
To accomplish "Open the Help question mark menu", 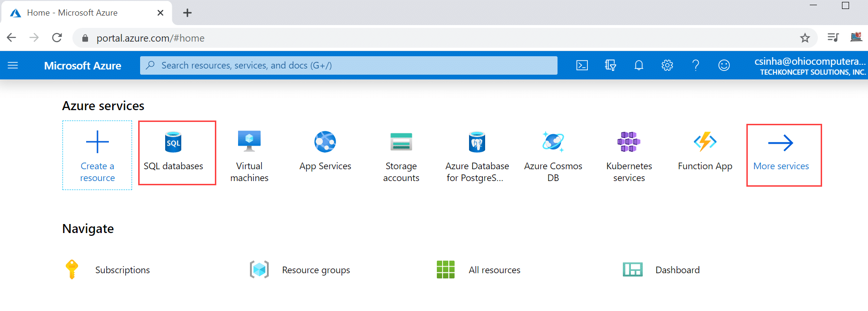I will [x=696, y=65].
